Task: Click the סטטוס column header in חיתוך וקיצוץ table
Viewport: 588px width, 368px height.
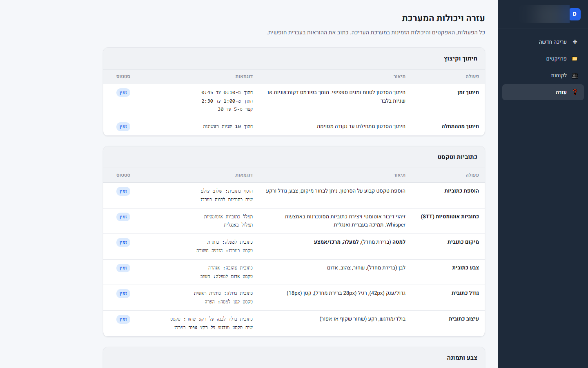Action: [123, 76]
